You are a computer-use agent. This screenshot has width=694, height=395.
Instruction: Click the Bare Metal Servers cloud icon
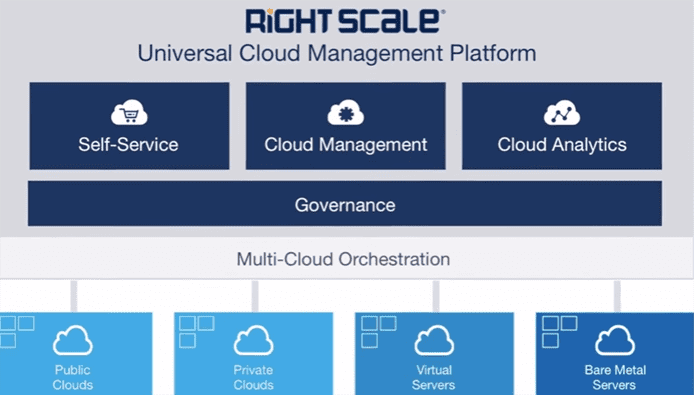pyautogui.click(x=615, y=340)
